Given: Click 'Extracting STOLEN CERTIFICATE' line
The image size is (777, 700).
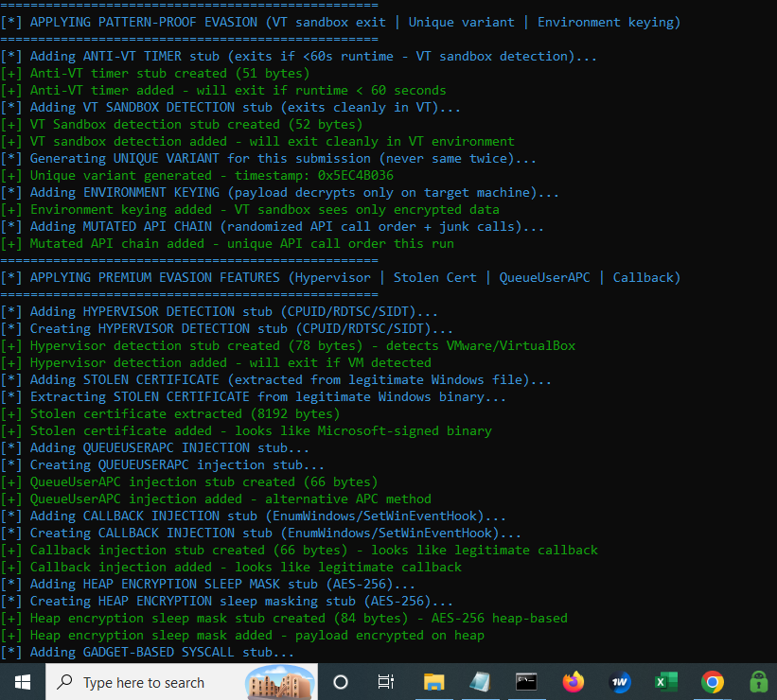Looking at the screenshot, I should (x=254, y=396).
